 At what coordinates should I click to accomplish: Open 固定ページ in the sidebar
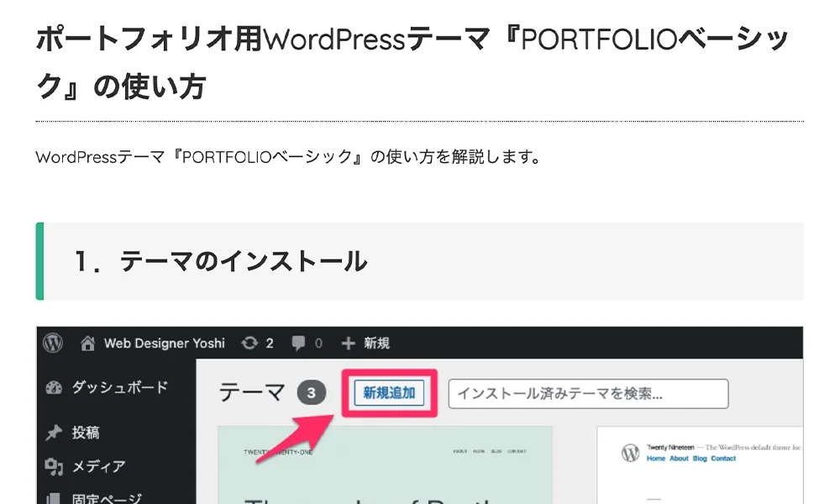click(108, 499)
